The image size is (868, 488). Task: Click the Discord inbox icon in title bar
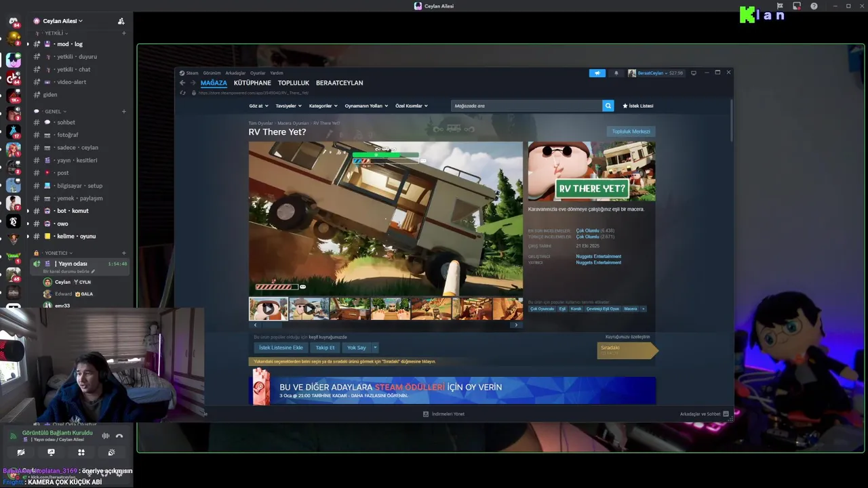point(797,6)
